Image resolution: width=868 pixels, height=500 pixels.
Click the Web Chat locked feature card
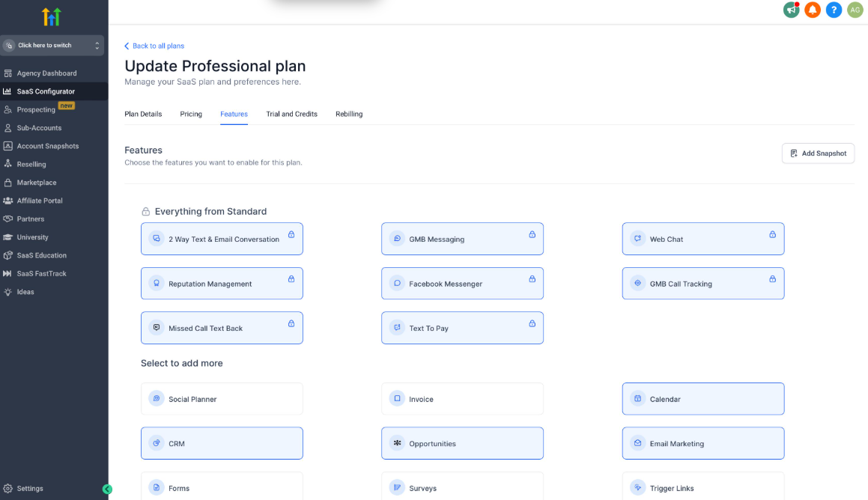click(703, 239)
